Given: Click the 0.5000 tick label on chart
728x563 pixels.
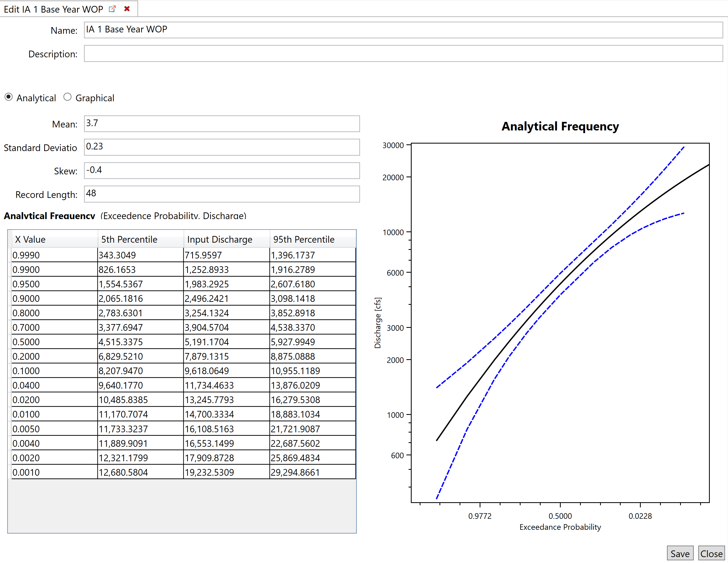Looking at the screenshot, I should pos(560,516).
